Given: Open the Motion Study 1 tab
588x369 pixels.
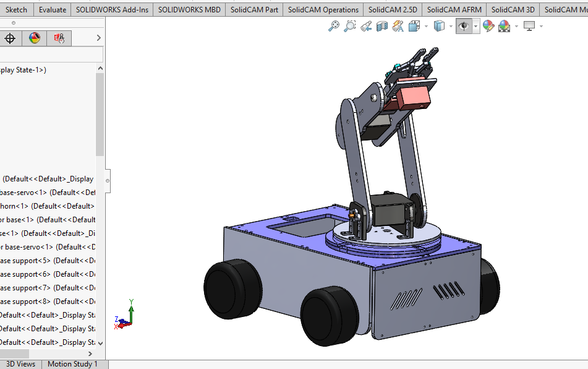Looking at the screenshot, I should click(72, 364).
